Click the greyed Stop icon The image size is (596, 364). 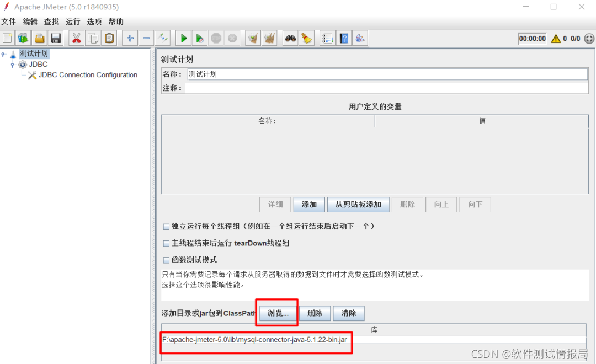coord(216,39)
